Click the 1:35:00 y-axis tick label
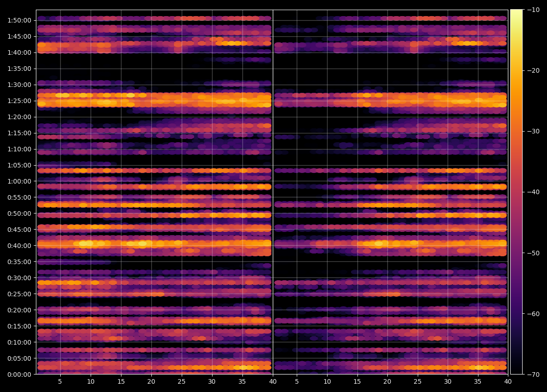 (19, 69)
